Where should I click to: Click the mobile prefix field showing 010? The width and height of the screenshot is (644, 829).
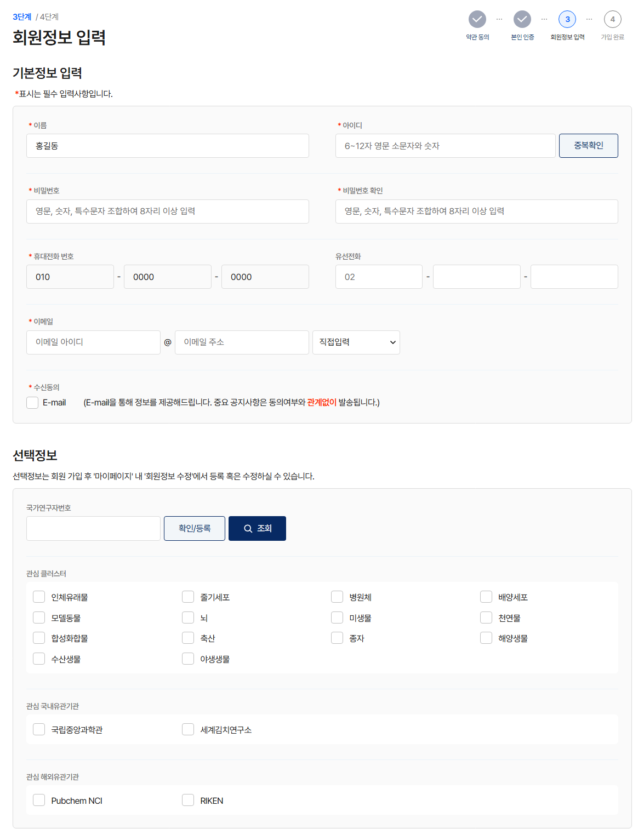[70, 277]
